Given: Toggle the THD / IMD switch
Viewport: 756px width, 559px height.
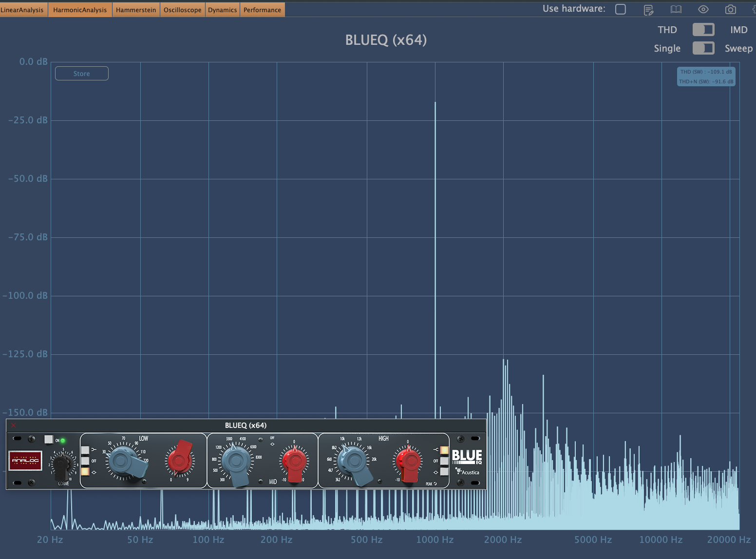Looking at the screenshot, I should tap(703, 30).
